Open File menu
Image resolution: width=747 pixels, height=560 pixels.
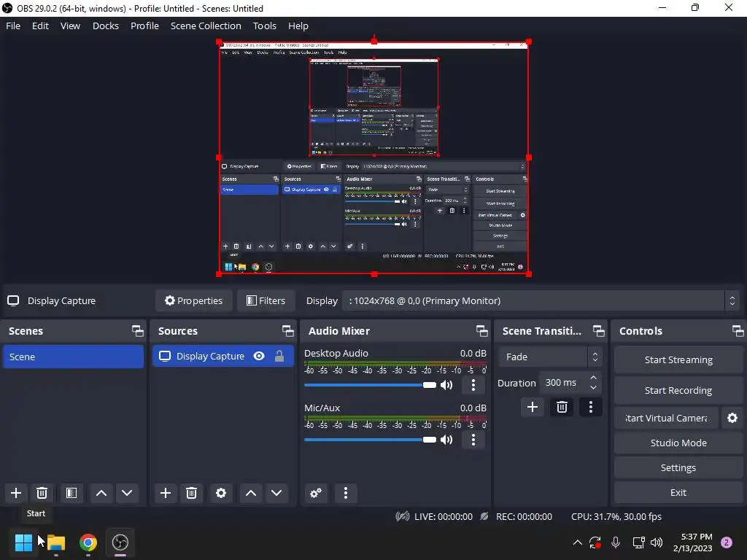[13, 26]
